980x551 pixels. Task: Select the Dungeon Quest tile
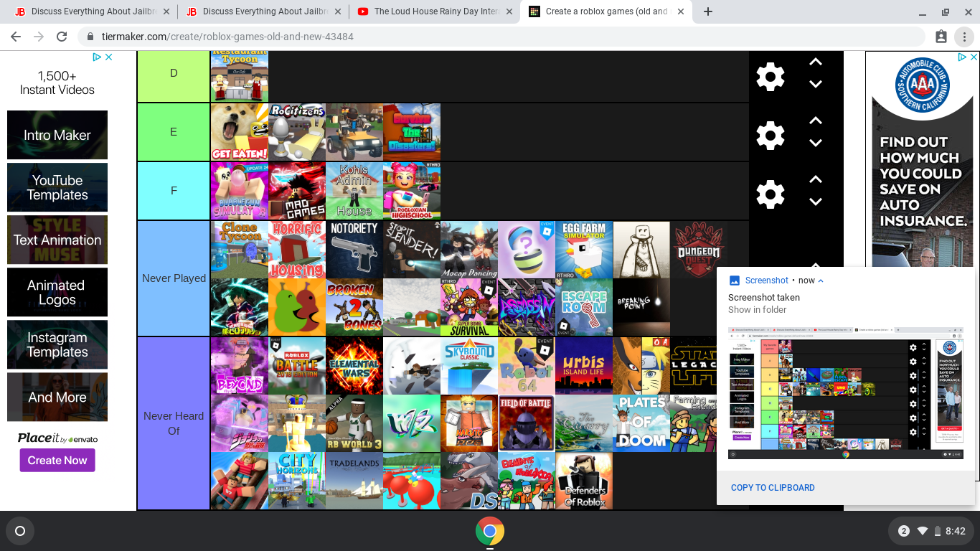point(699,250)
